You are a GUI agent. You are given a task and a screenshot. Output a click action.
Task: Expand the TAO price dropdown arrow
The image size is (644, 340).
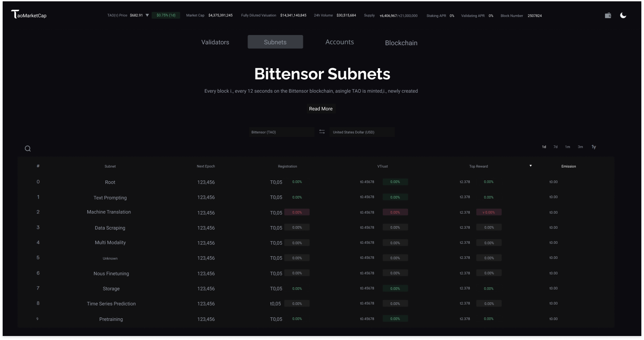(x=147, y=16)
